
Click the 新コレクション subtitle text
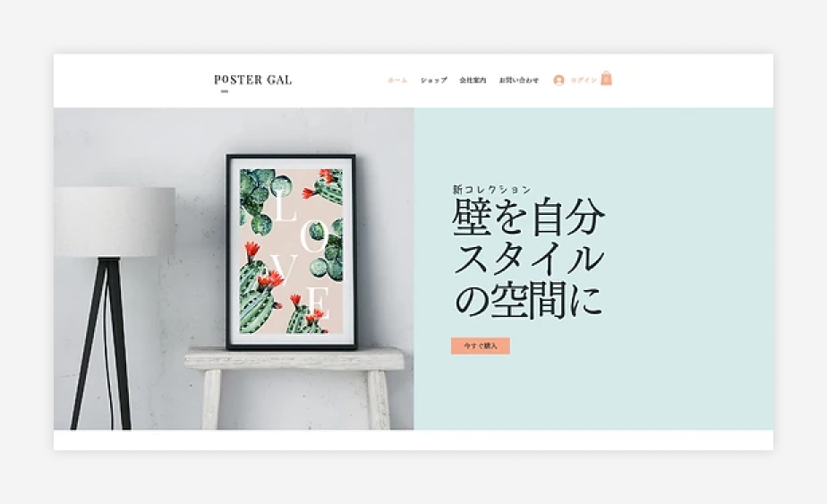pyautogui.click(x=491, y=189)
